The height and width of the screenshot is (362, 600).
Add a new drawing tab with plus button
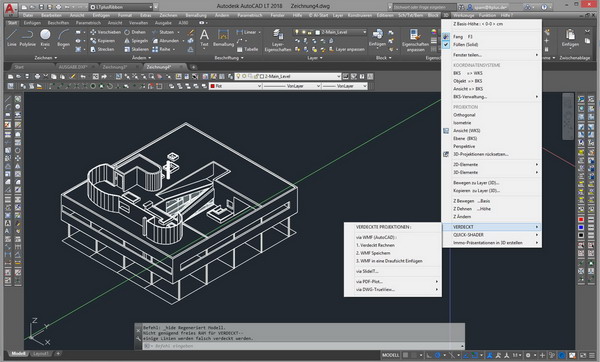[193, 67]
